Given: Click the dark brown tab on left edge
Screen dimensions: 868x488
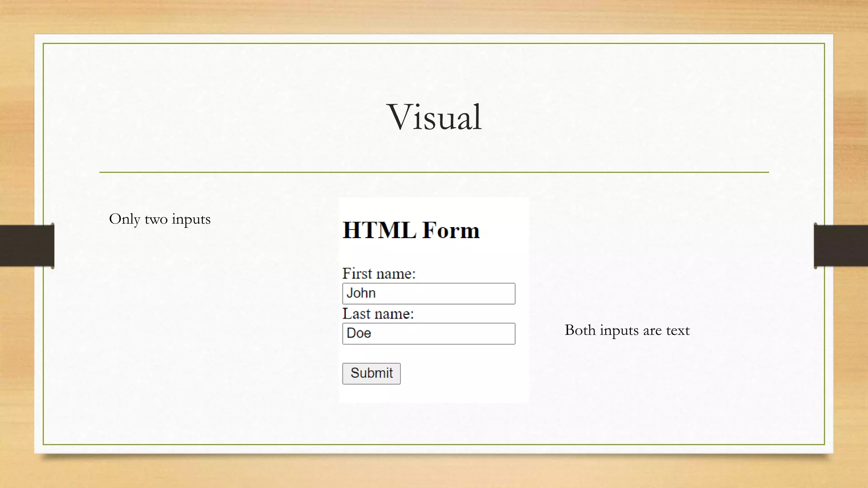Looking at the screenshot, I should click(x=26, y=246).
